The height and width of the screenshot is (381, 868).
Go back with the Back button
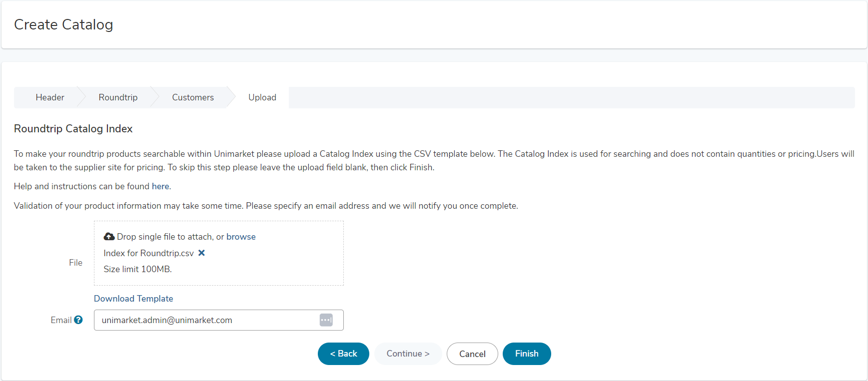343,354
